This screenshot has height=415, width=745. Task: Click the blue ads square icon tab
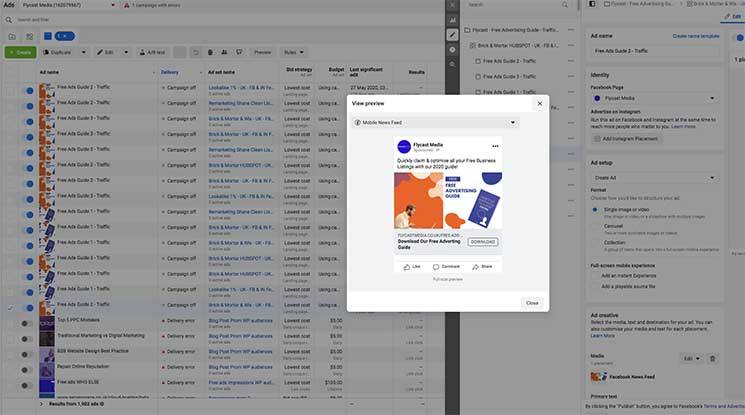click(x=48, y=36)
